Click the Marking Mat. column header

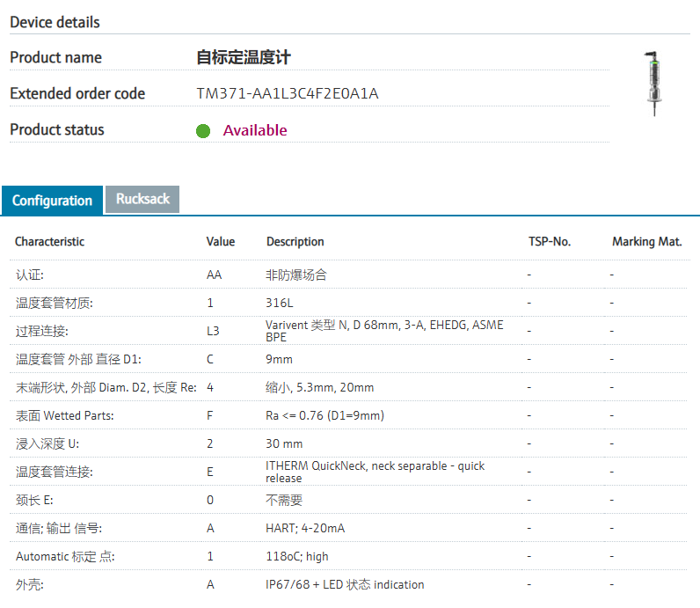[646, 241]
